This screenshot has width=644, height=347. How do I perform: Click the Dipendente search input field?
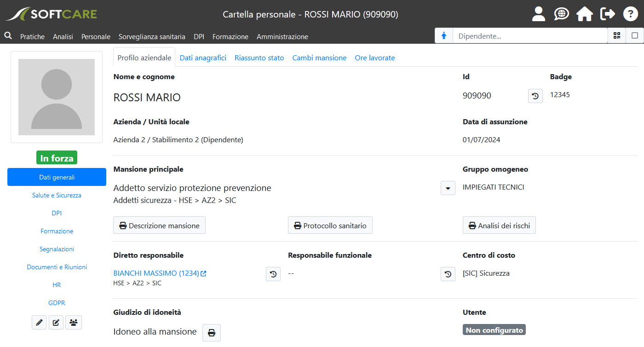coord(530,36)
